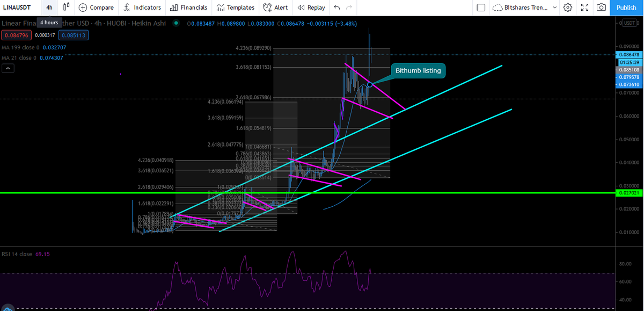644x311 pixels.
Task: Click the MA price label 0.073610
Action: 628,85
